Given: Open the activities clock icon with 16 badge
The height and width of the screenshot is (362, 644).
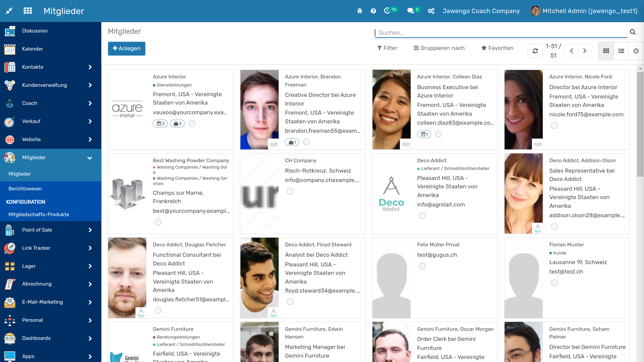Looking at the screenshot, I should pyautogui.click(x=387, y=11).
